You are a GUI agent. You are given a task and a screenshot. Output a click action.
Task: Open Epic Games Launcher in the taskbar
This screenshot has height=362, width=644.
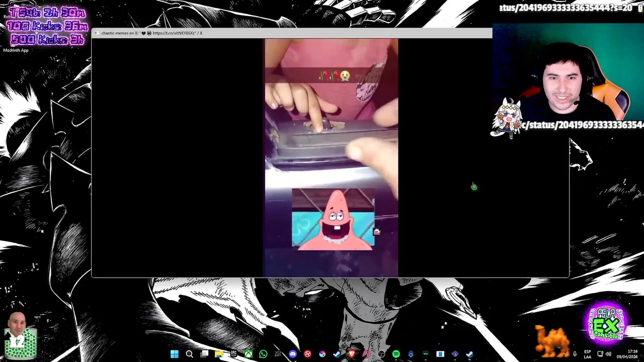pos(234,354)
